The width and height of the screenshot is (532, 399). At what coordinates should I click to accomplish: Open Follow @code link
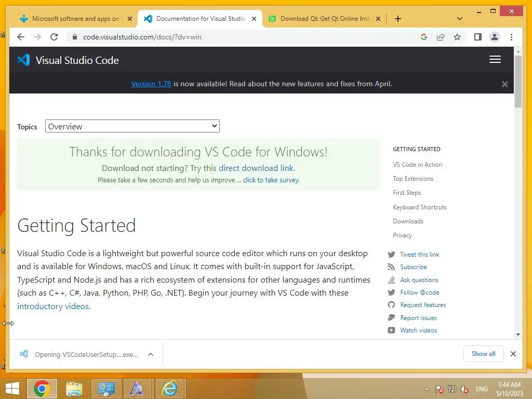click(x=420, y=292)
